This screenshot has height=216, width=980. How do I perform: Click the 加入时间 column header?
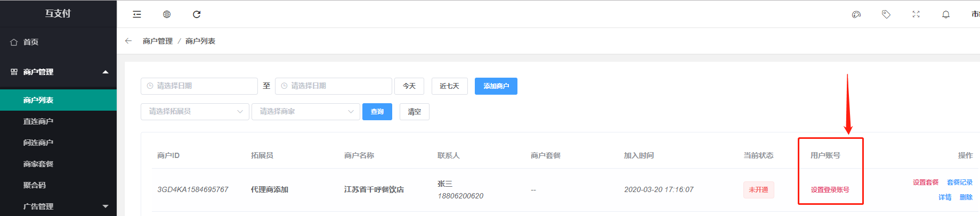(639, 156)
